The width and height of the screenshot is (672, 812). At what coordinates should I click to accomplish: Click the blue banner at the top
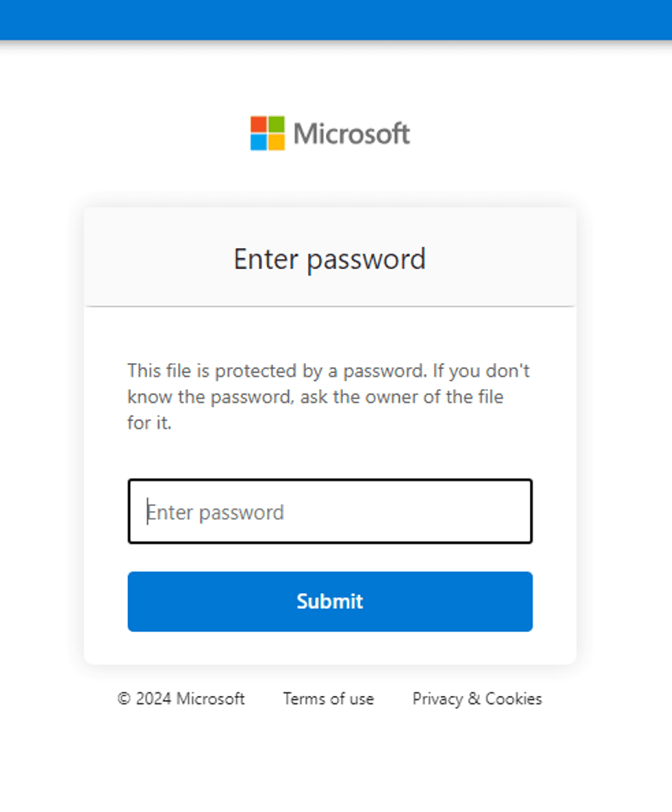(x=336, y=19)
